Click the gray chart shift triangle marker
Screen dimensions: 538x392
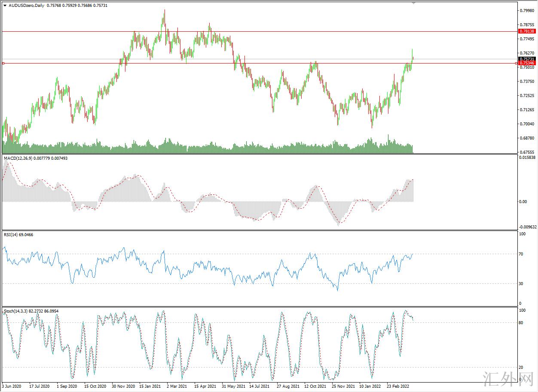[x=414, y=3]
